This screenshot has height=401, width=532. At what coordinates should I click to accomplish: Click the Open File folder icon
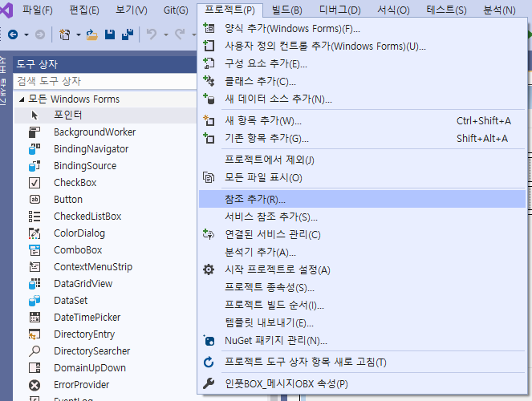[x=91, y=34]
